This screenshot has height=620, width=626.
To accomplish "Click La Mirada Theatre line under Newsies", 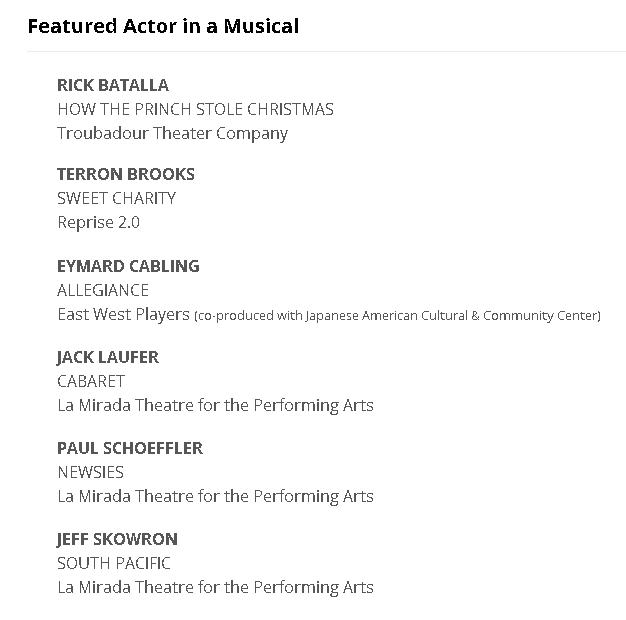I will (215, 496).
